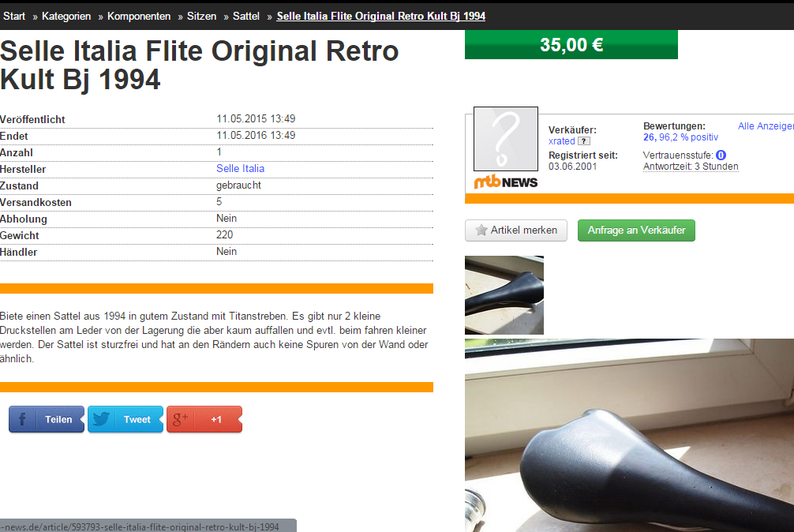Open the Start breadcrumb link
The width and height of the screenshot is (794, 532).
(x=14, y=17)
